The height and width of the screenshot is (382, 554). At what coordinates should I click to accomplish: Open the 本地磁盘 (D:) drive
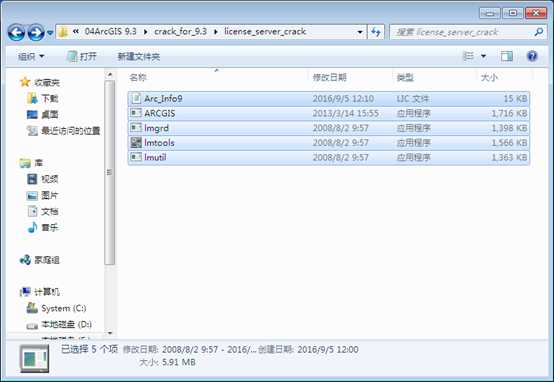click(67, 324)
